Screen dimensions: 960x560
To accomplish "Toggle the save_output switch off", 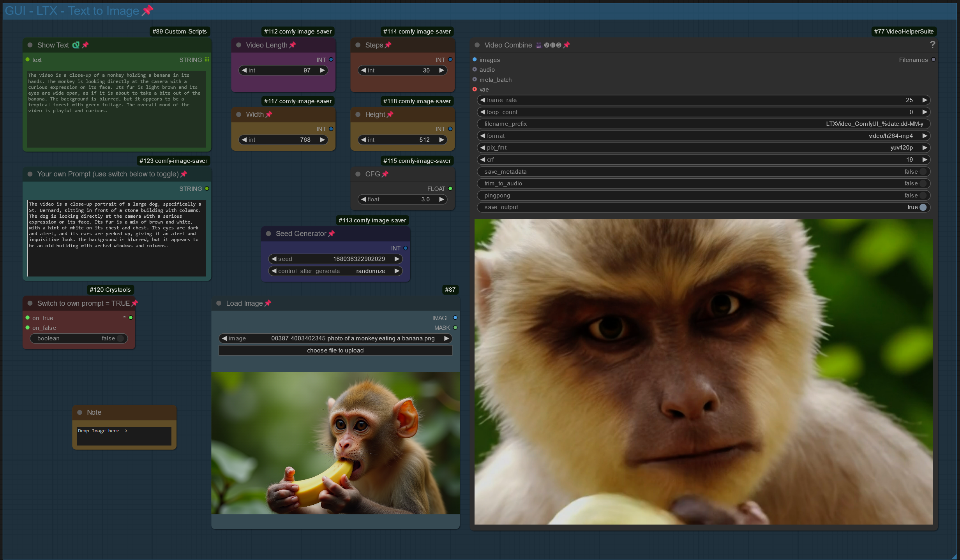I will click(923, 207).
